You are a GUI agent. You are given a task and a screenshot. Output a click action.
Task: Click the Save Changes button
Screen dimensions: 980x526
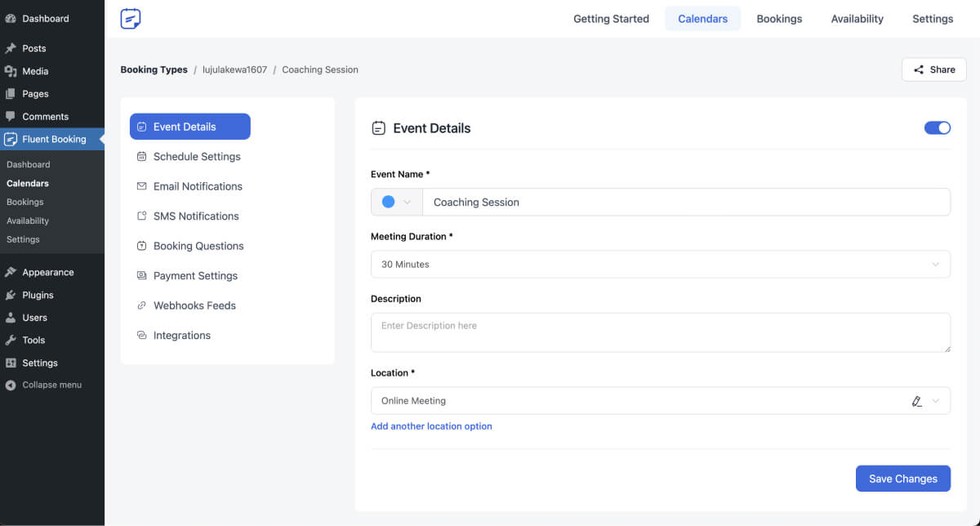[x=903, y=479]
